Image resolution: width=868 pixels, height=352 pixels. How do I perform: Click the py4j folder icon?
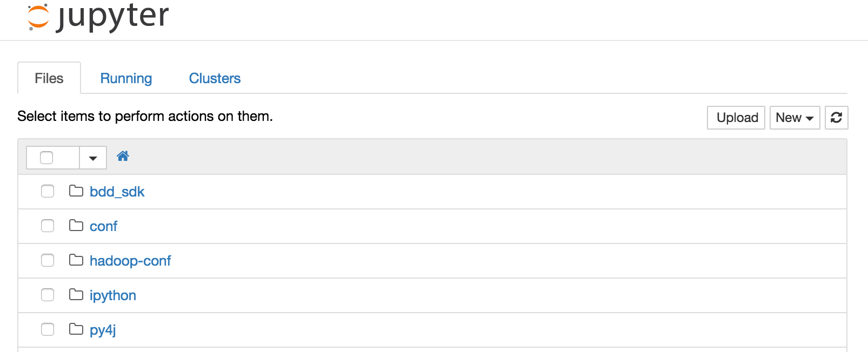point(76,329)
